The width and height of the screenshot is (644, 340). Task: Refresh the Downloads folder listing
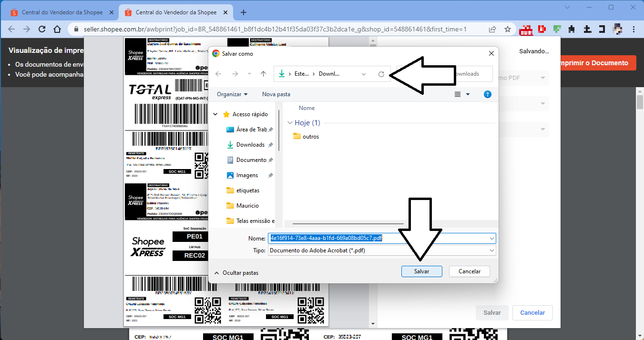381,74
